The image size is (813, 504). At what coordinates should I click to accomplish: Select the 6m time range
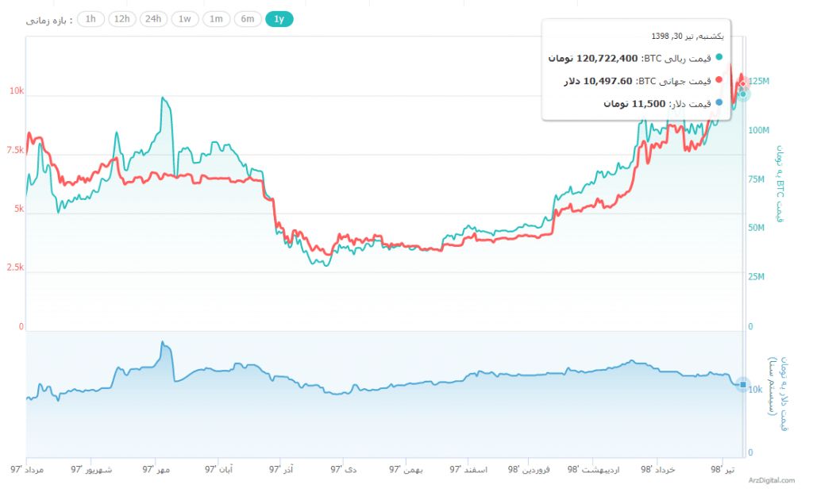tap(246, 18)
